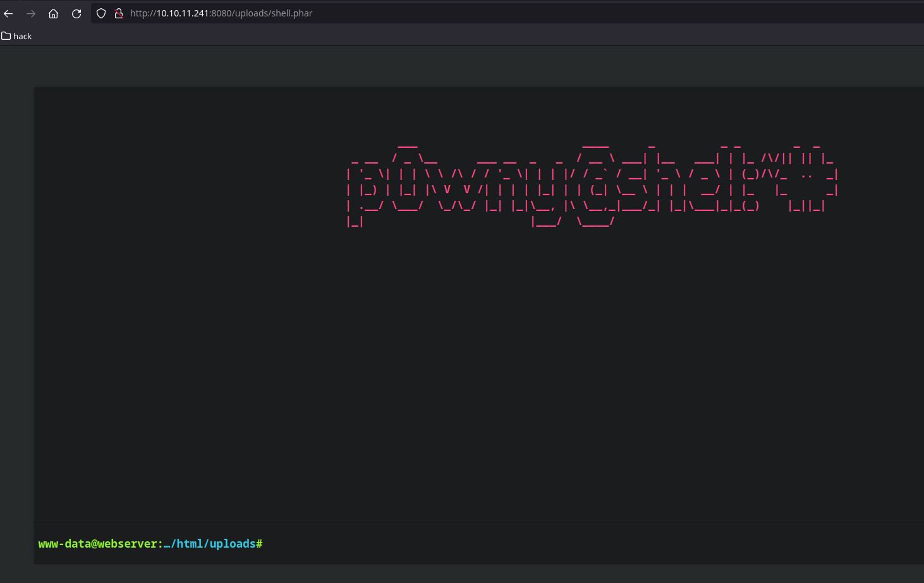The image size is (924, 583).
Task: Click the browser back arrow
Action: pyautogui.click(x=9, y=13)
